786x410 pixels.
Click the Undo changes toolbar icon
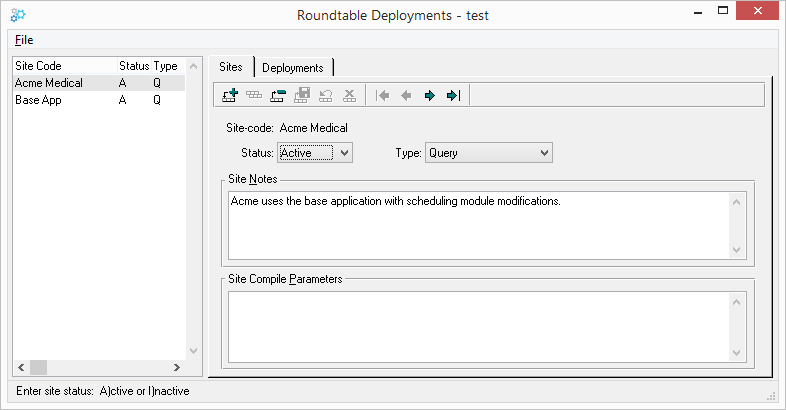point(326,95)
